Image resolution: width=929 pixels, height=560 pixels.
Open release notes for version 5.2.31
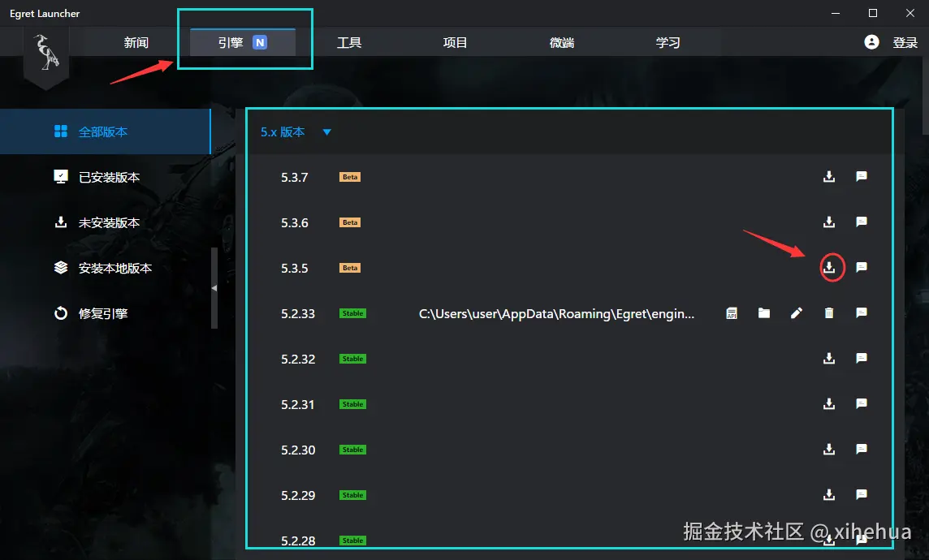tap(862, 403)
